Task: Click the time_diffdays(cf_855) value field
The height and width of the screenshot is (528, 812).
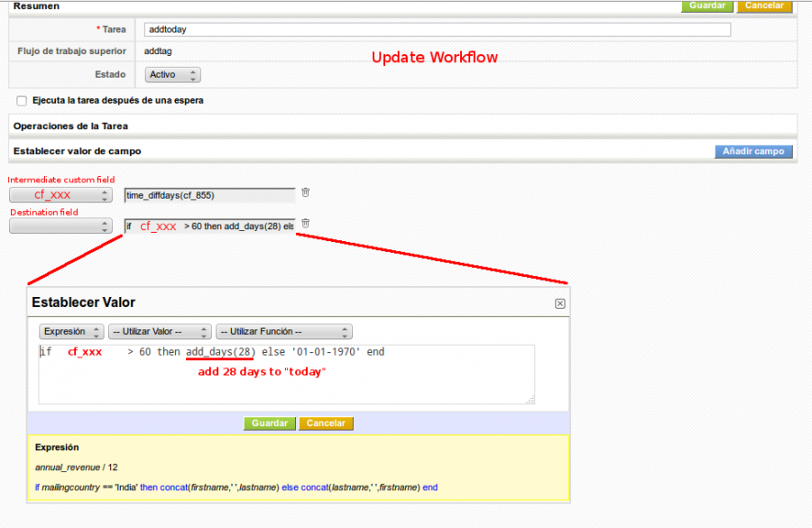Action: coord(209,195)
